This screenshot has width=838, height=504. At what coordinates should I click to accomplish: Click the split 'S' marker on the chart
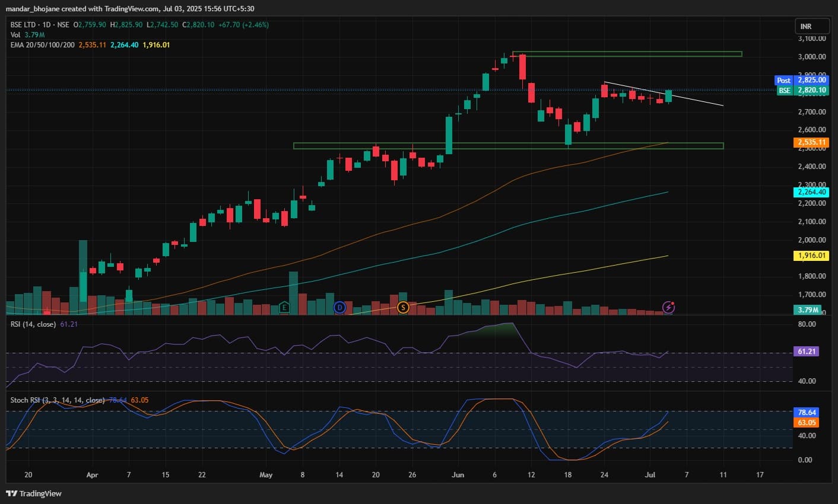pyautogui.click(x=404, y=307)
